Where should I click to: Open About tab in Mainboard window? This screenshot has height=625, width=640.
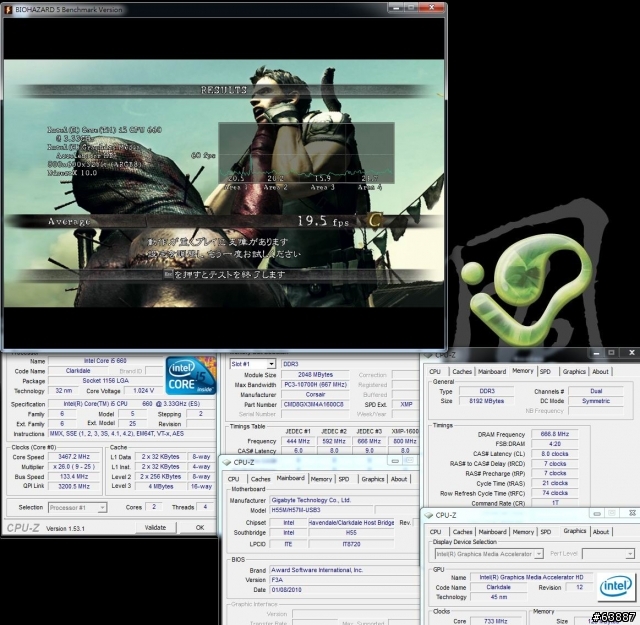[x=399, y=479]
